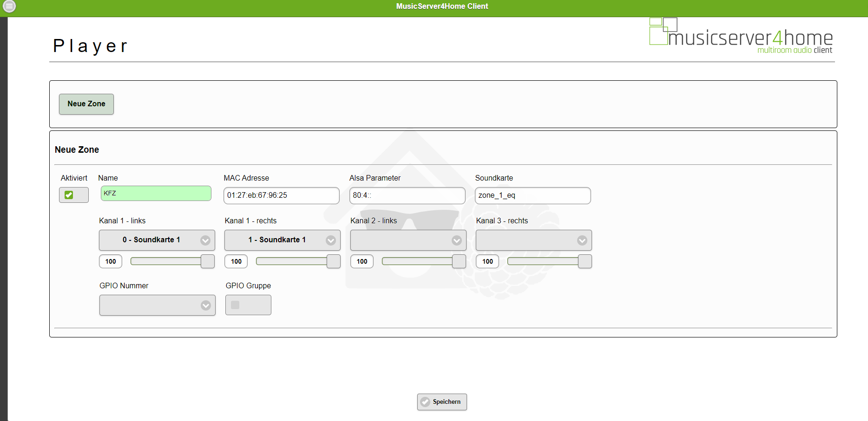868x421 pixels.
Task: Edit the MAC Adresse input field
Action: click(281, 195)
